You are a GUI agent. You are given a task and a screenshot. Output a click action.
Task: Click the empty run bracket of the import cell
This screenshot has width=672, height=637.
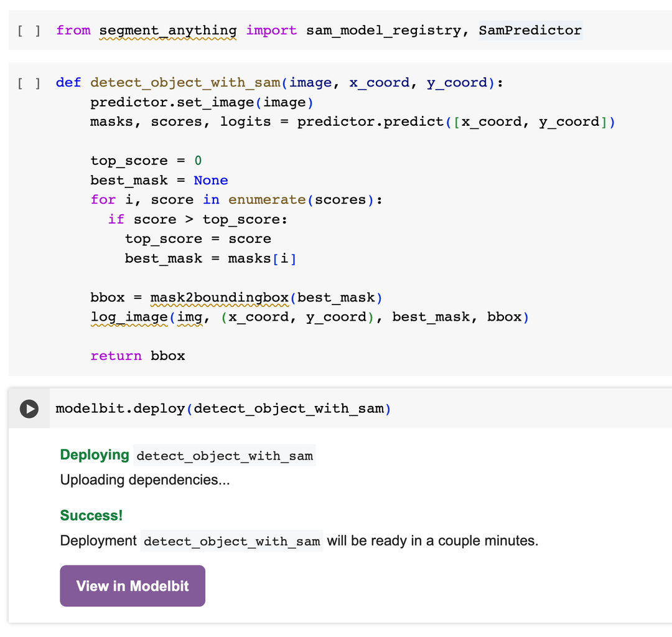[29, 29]
